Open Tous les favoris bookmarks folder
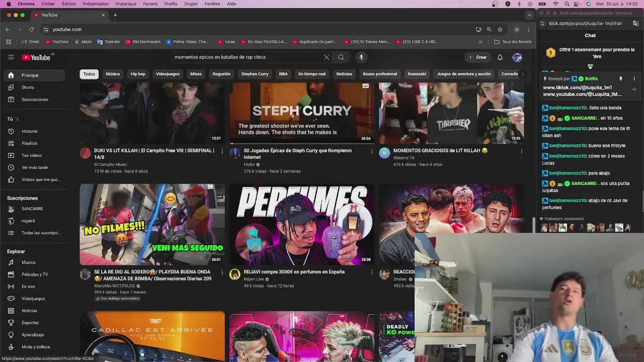Viewport: 644px width, 362px height. click(x=513, y=42)
